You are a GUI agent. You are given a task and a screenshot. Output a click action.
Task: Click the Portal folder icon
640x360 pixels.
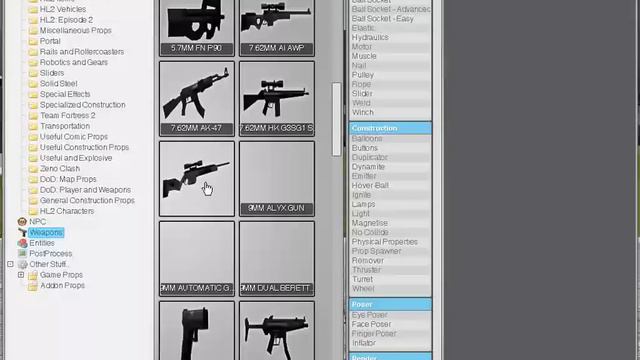[33, 41]
